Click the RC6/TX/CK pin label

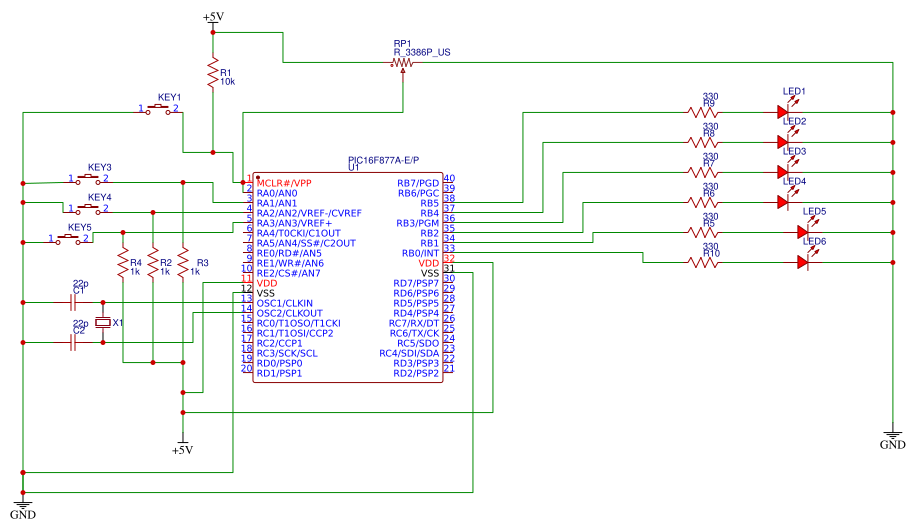pos(414,333)
